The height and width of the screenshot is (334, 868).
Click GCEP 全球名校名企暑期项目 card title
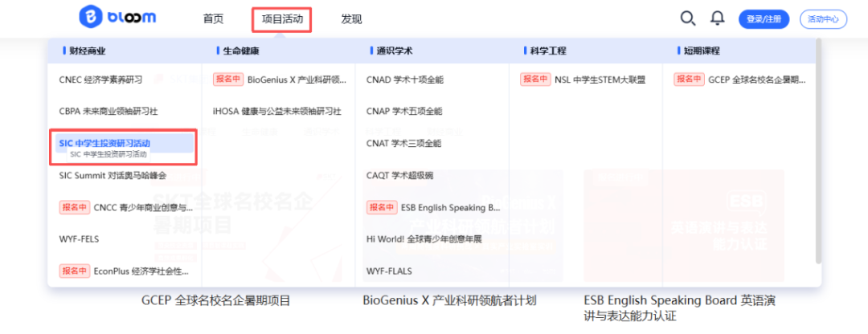click(x=216, y=301)
